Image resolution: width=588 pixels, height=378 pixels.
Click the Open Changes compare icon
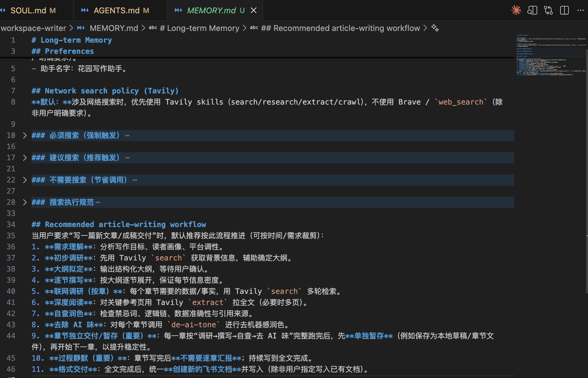[x=548, y=10]
